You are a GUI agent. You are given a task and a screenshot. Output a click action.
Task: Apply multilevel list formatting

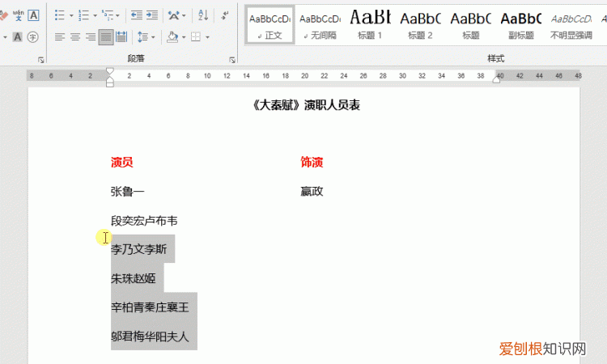pos(107,15)
